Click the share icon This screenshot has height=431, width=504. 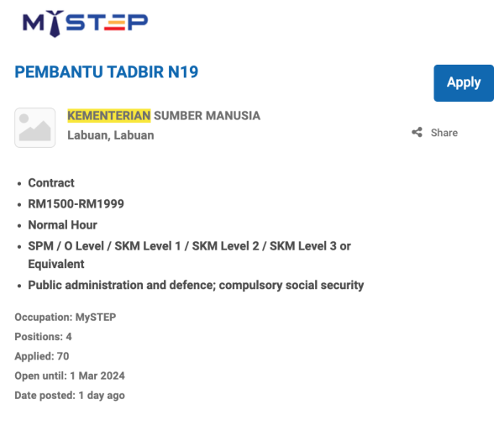pos(417,133)
